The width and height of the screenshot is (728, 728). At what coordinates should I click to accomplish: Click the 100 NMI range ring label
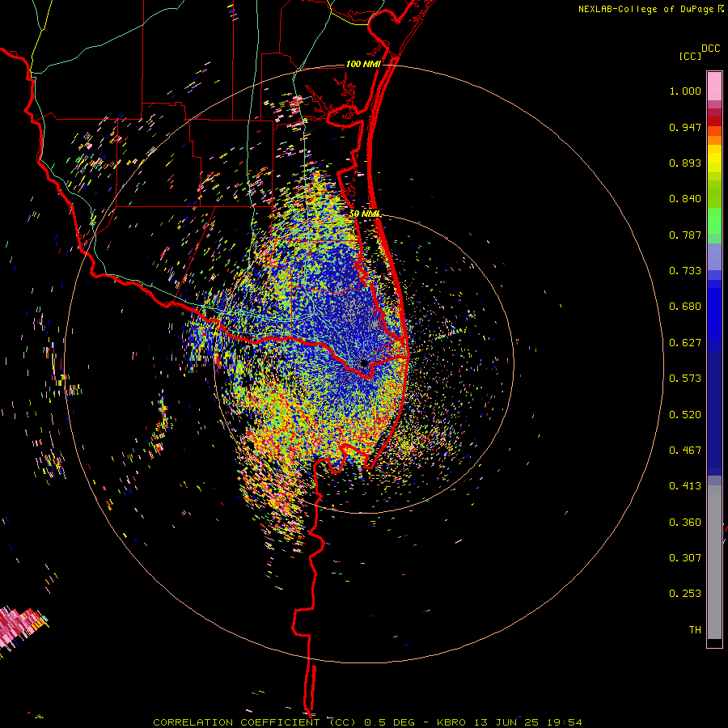tap(363, 64)
